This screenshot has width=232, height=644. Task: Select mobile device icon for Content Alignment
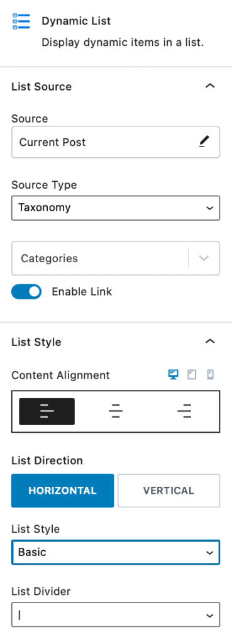210,375
